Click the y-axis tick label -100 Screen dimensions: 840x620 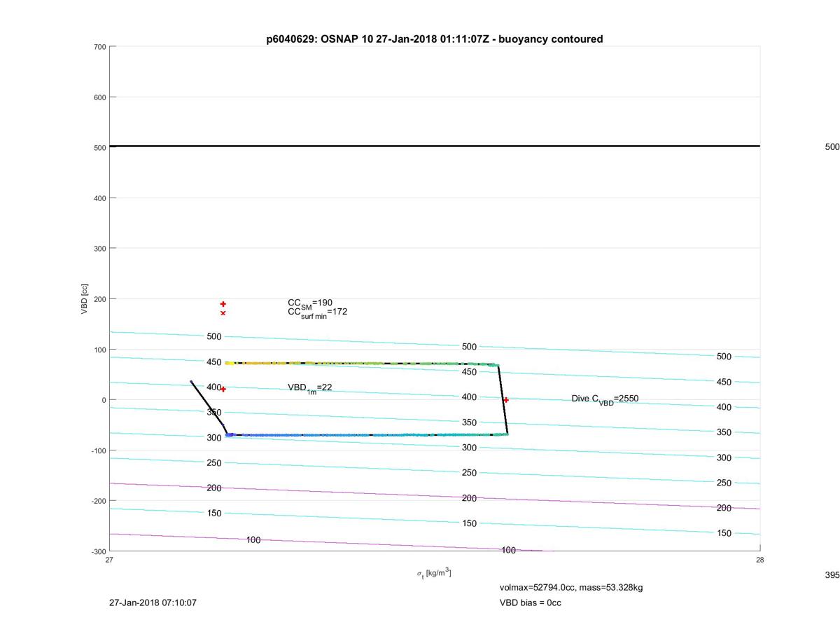click(x=98, y=450)
